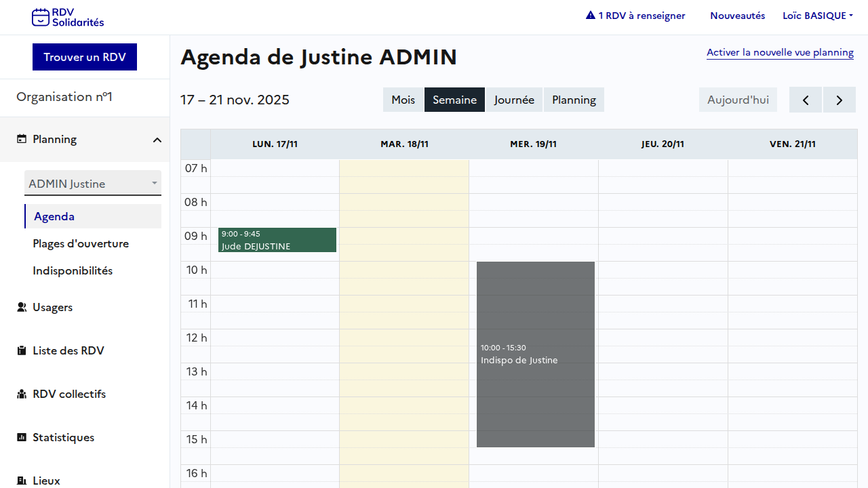
Task: Go to previous week with left arrow
Action: click(806, 100)
